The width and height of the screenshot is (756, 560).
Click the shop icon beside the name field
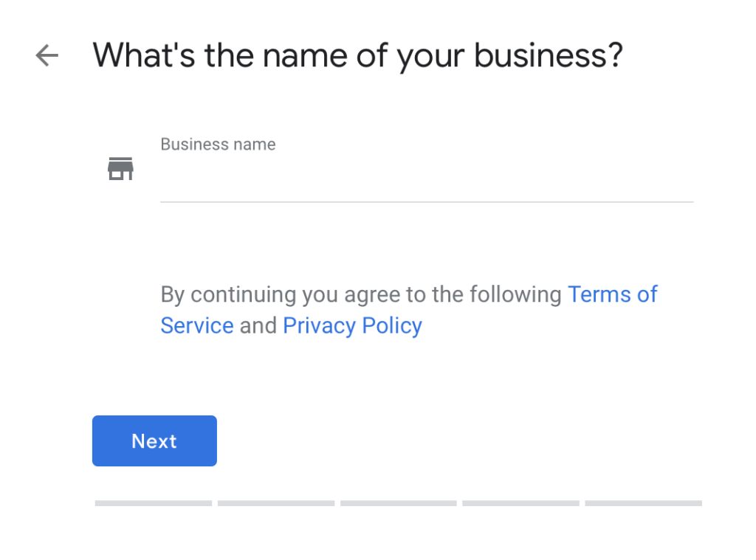click(x=120, y=168)
